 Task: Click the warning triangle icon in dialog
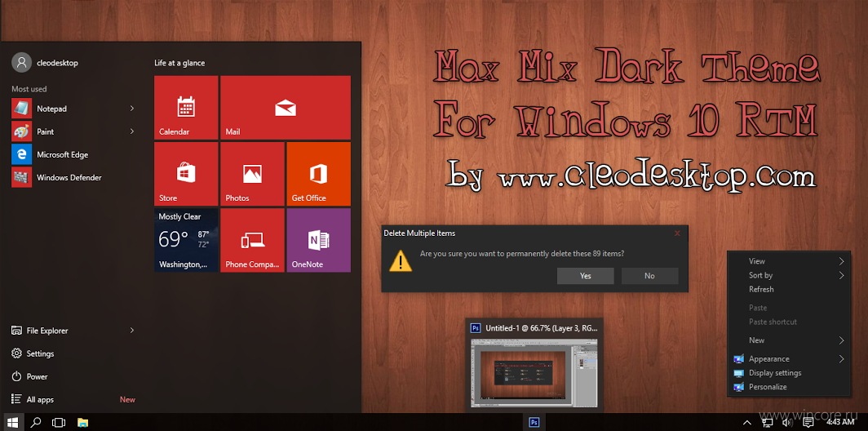tap(401, 261)
